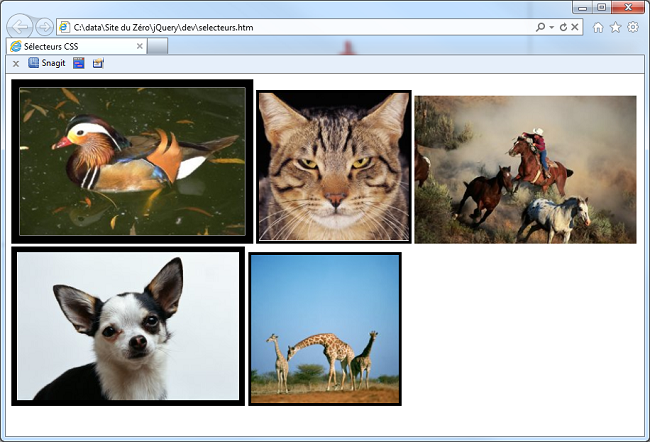Click the address bar showing selecteurs.htm
This screenshot has height=442, width=650.
[320, 27]
